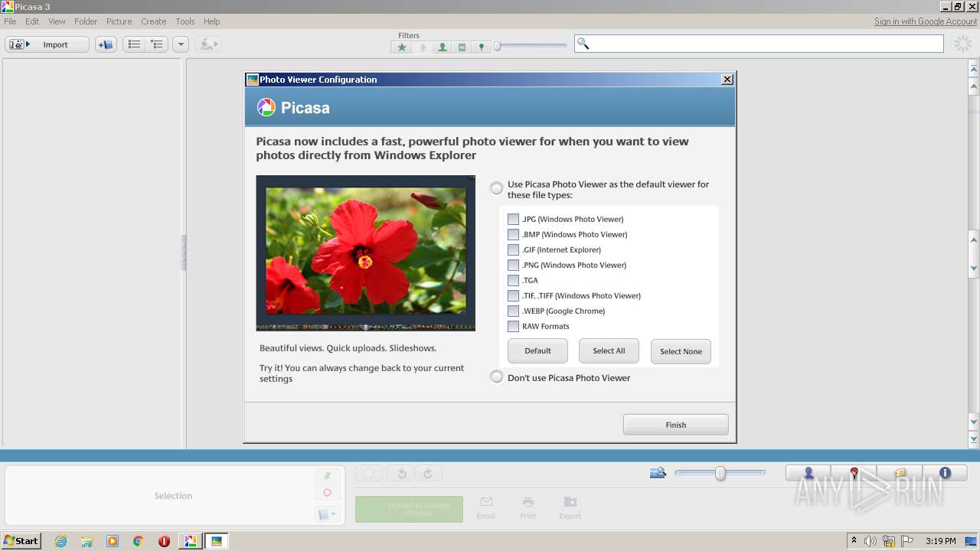Viewport: 980px width, 551px height.
Task: Open Internet Explorer from the taskbar
Action: [61, 541]
